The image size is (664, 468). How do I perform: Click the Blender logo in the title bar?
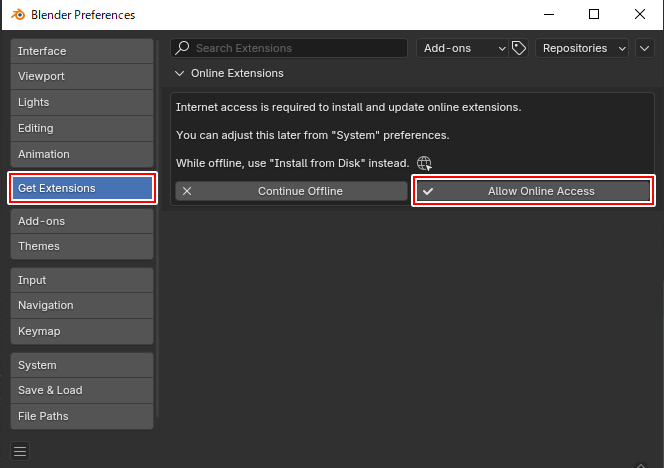[16, 15]
